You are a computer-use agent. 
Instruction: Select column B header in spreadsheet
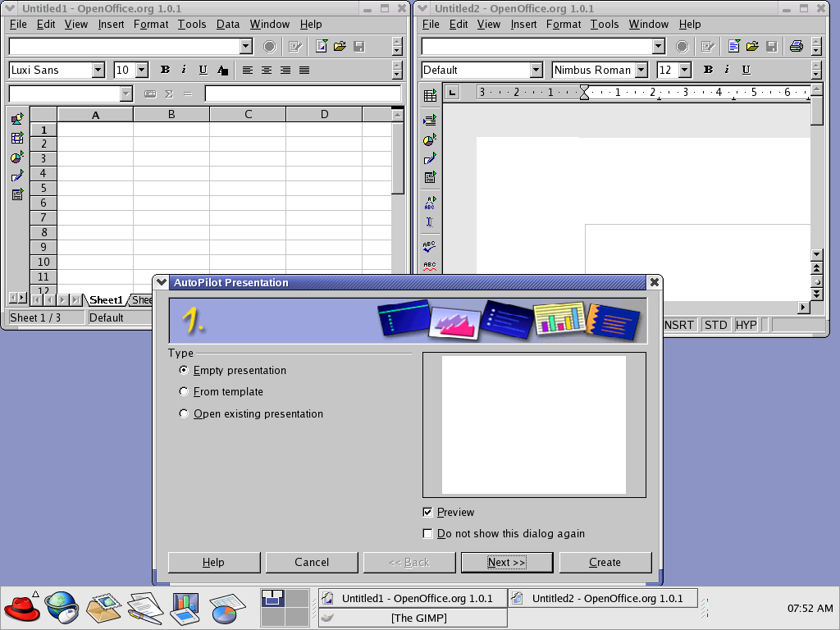coord(171,114)
